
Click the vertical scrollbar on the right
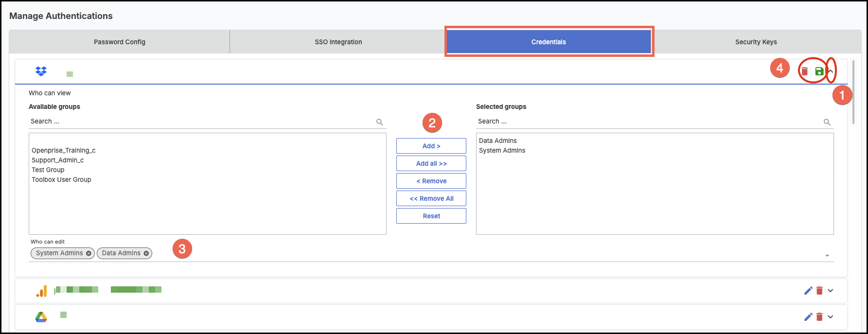click(853, 92)
